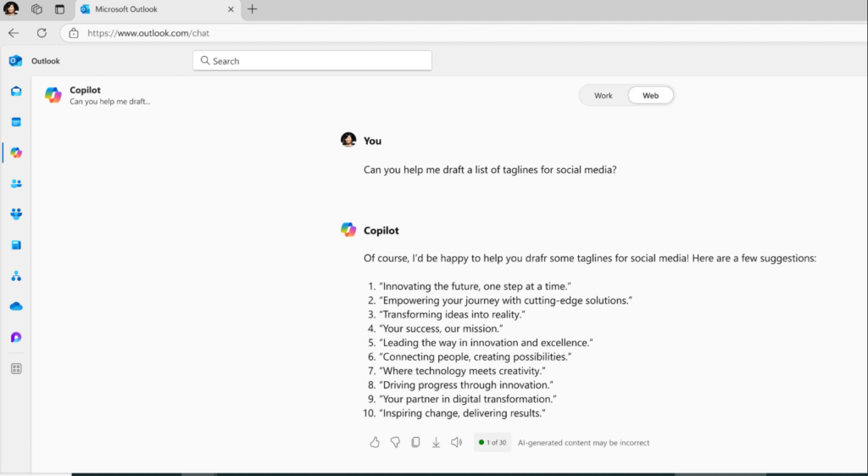868x476 pixels.
Task: Click the 'Outlook' app name text
Action: click(x=46, y=61)
